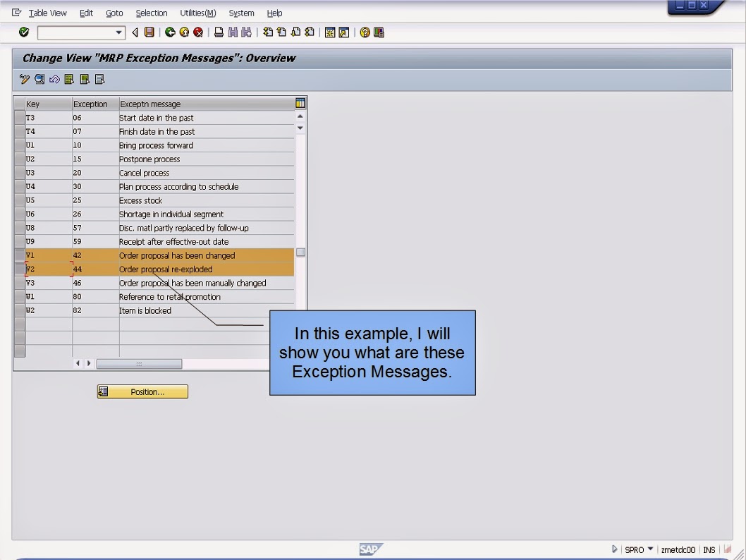Click the 'Item is blocked' message cell
746x560 pixels.
(x=207, y=311)
